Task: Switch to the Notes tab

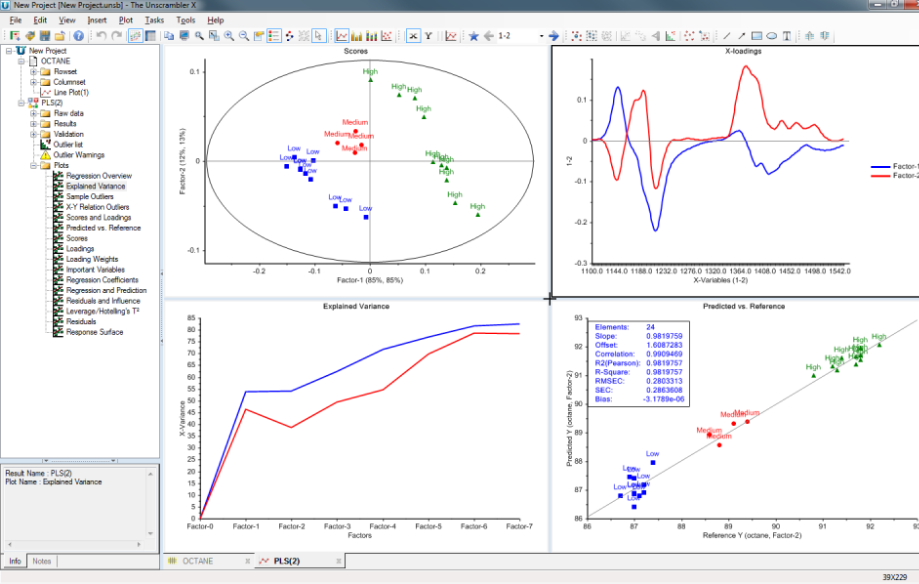Action: pos(42,562)
